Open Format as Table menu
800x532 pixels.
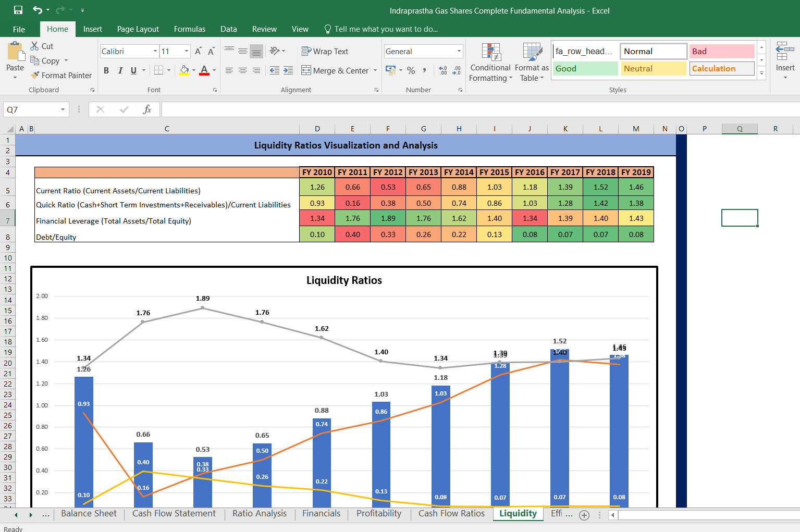532,62
